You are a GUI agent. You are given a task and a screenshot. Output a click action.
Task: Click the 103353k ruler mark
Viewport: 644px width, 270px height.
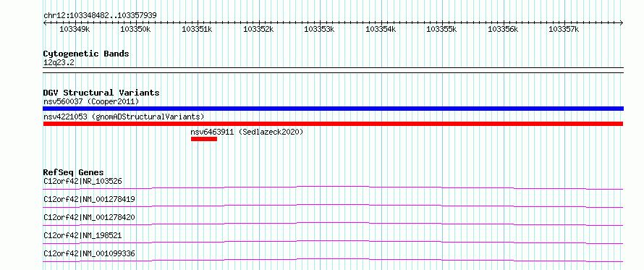(x=319, y=29)
